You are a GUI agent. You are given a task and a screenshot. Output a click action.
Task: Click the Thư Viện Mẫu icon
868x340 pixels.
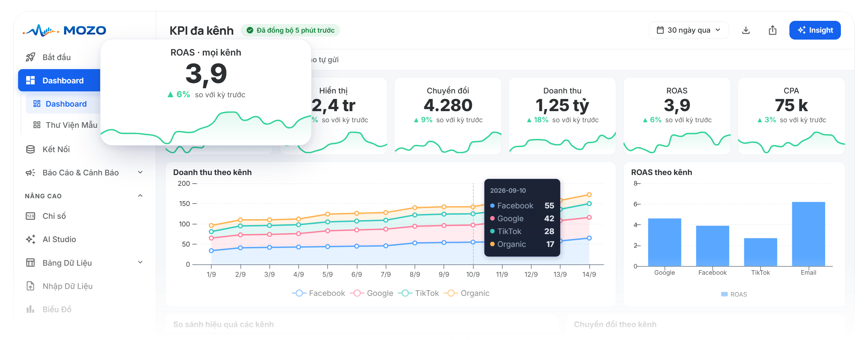coord(37,125)
